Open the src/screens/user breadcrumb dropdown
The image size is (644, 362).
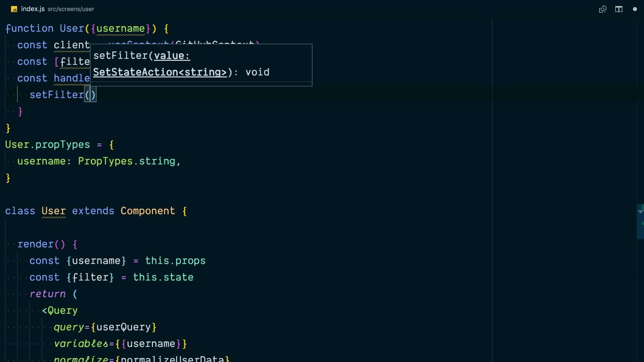click(70, 9)
